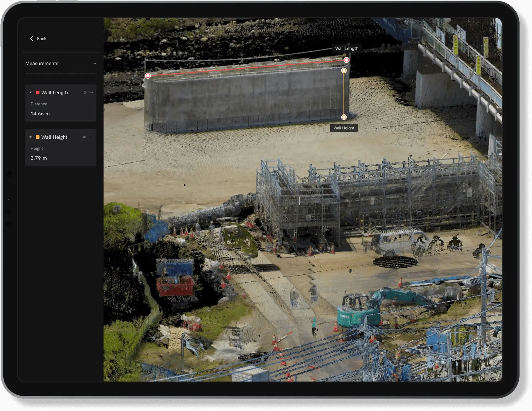Image resolution: width=532 pixels, height=411 pixels.
Task: Click the Wall Length tag in the 3D view
Action: 347,49
